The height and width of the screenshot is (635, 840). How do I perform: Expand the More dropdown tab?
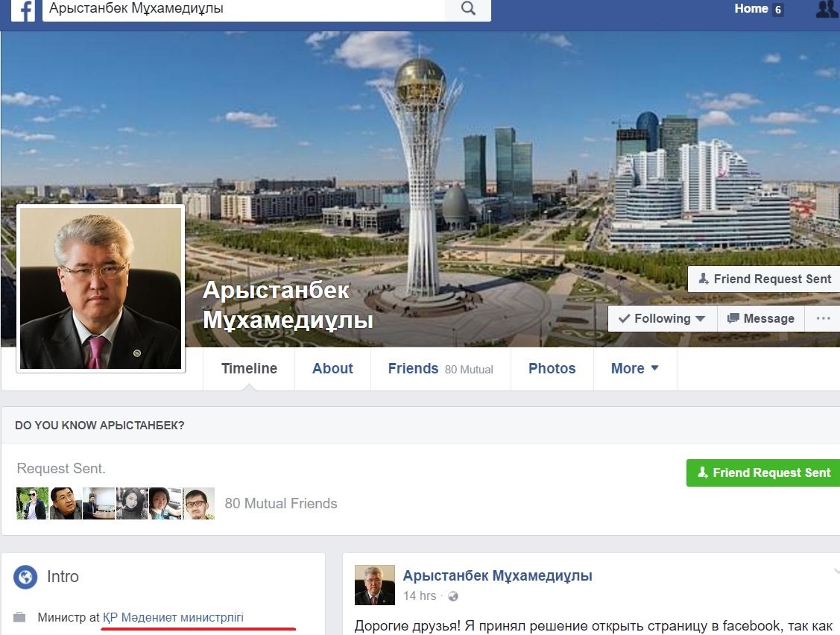click(634, 368)
